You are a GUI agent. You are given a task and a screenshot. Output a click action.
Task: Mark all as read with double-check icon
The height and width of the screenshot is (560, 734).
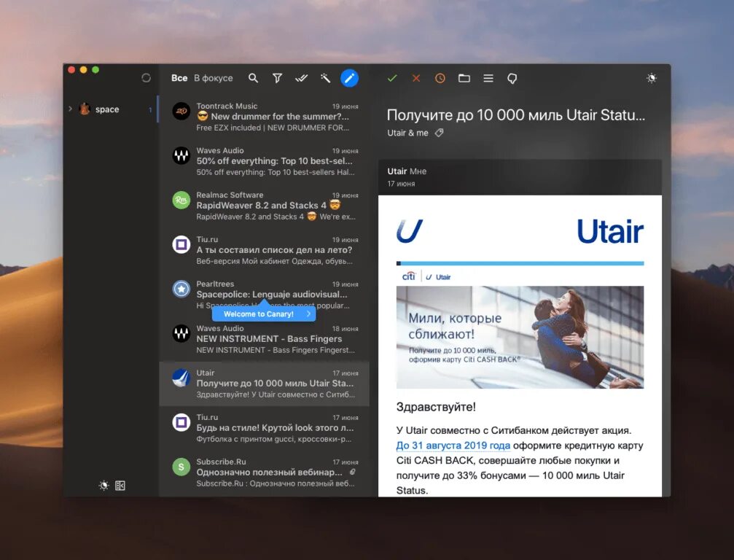(x=301, y=77)
